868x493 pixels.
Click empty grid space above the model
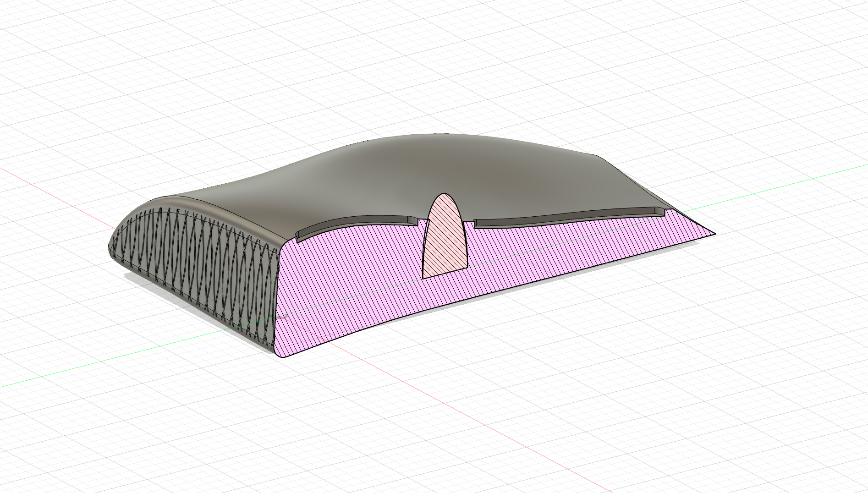[x=412, y=69]
